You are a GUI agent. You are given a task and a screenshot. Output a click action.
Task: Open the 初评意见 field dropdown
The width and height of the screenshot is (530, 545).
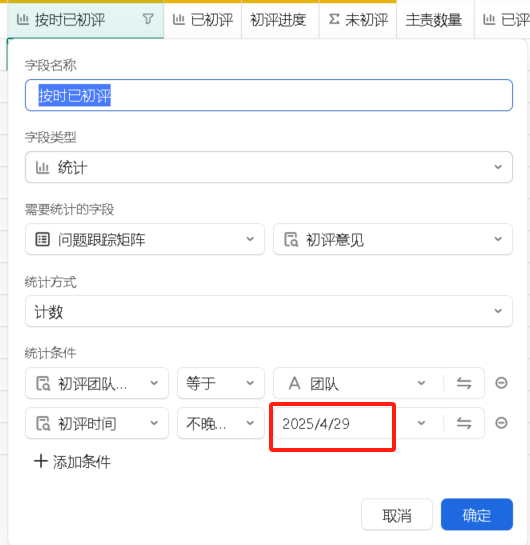click(x=393, y=239)
